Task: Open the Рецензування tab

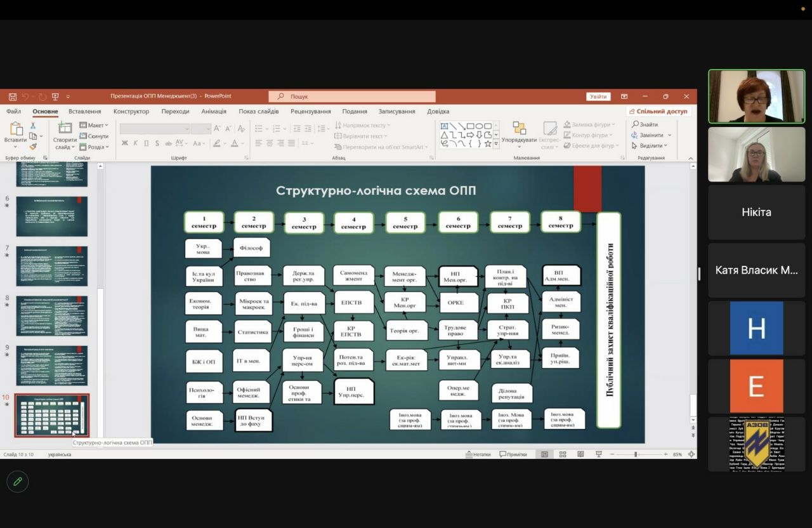Action: tap(311, 112)
